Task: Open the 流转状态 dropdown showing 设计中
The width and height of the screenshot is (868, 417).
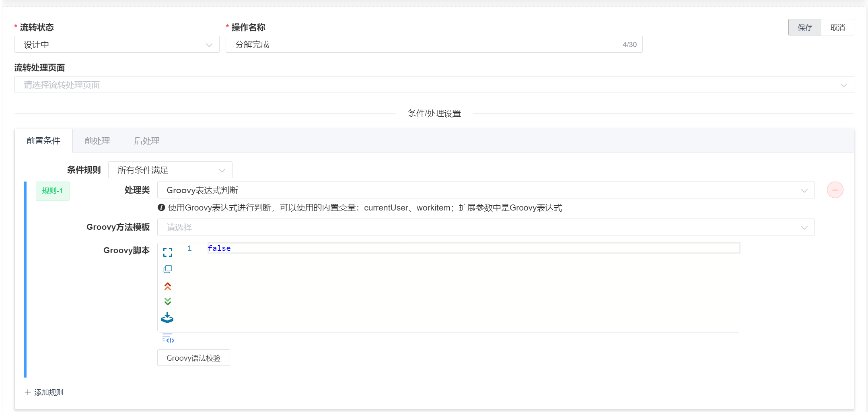Action: click(x=117, y=45)
